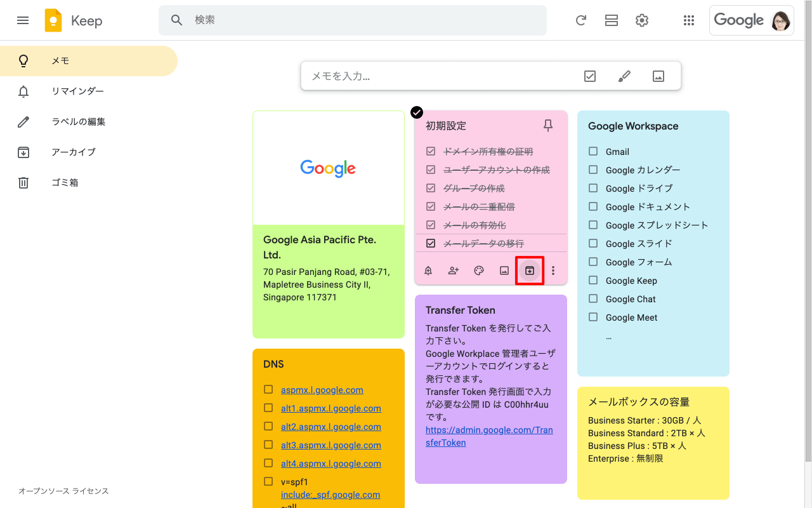
Task: Check alt1.aspmx.l.google.com checkbox
Action: tap(268, 408)
